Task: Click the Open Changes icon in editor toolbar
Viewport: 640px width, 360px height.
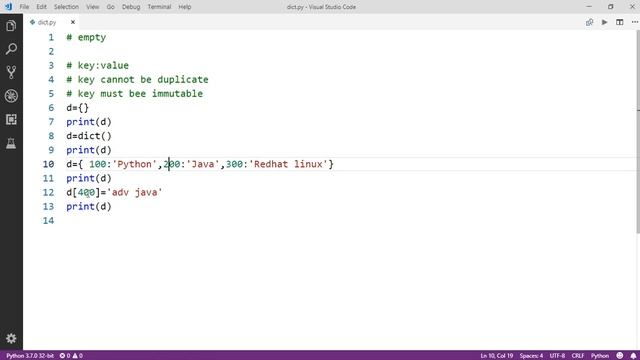Action: coord(589,22)
